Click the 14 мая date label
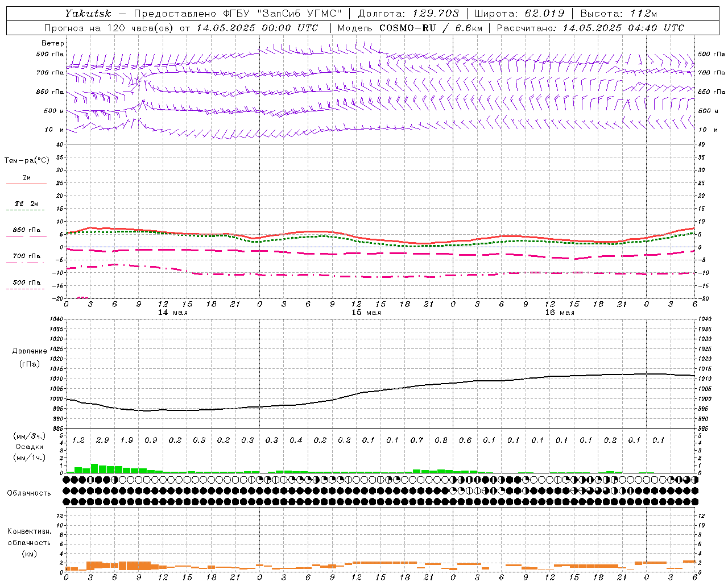The height and width of the screenshot is (582, 728). pyautogui.click(x=173, y=313)
